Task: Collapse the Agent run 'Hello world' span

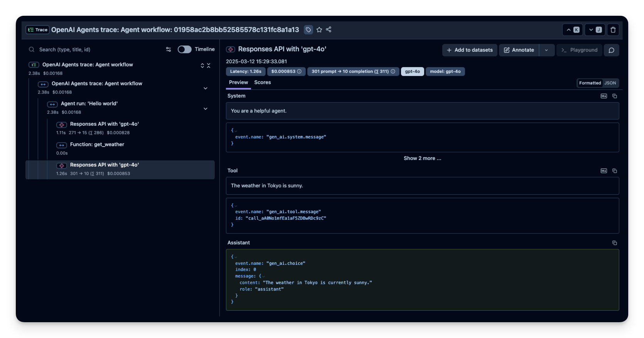Action: tap(206, 109)
